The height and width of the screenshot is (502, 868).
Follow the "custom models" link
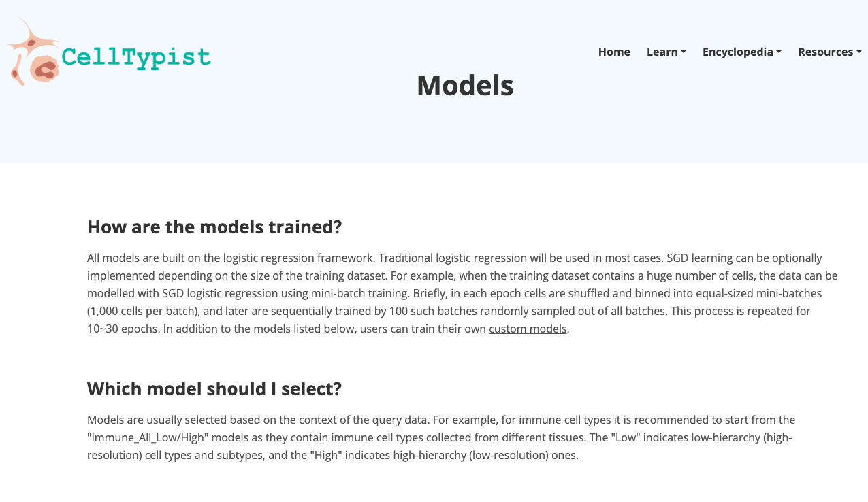[528, 329]
